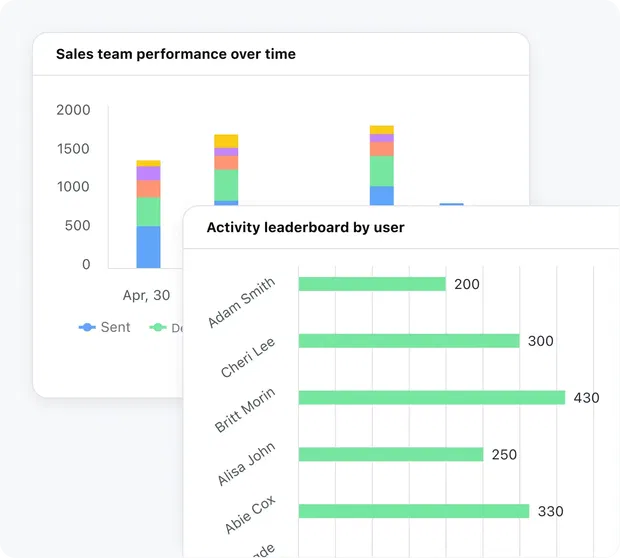Click the yellow segment of Apr 30 bar

148,163
